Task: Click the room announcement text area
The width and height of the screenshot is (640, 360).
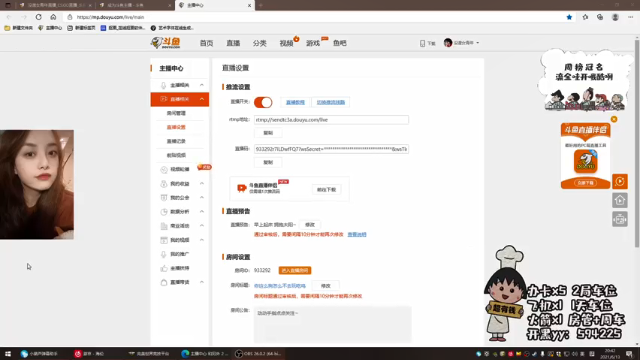Action: (332, 324)
